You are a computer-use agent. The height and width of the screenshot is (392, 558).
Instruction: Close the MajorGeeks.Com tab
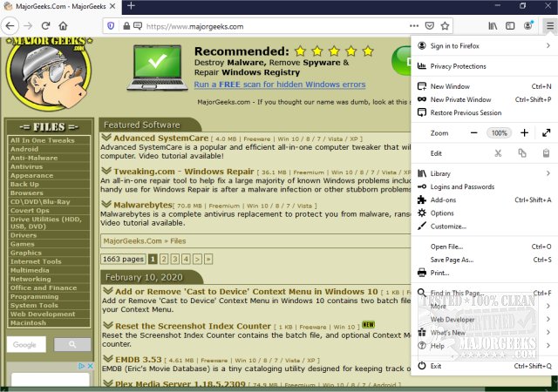pyautogui.click(x=112, y=6)
